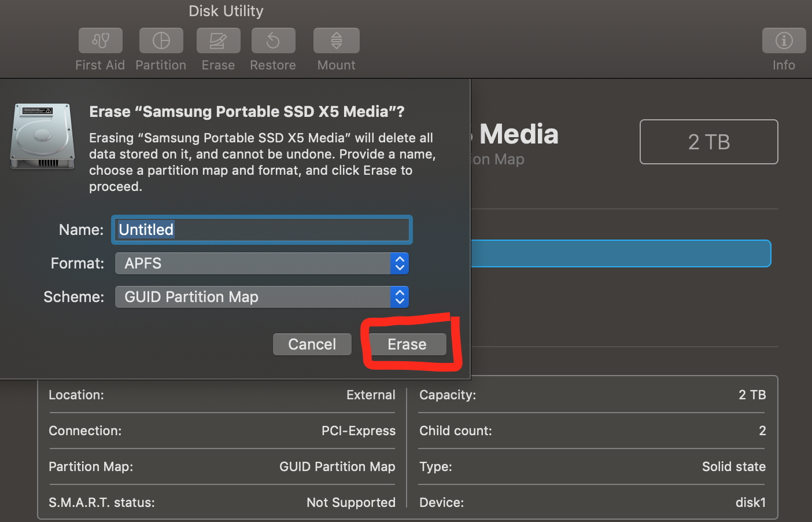Click the GUID Partition Map value in details table
The height and width of the screenshot is (522, 812).
tap(337, 466)
